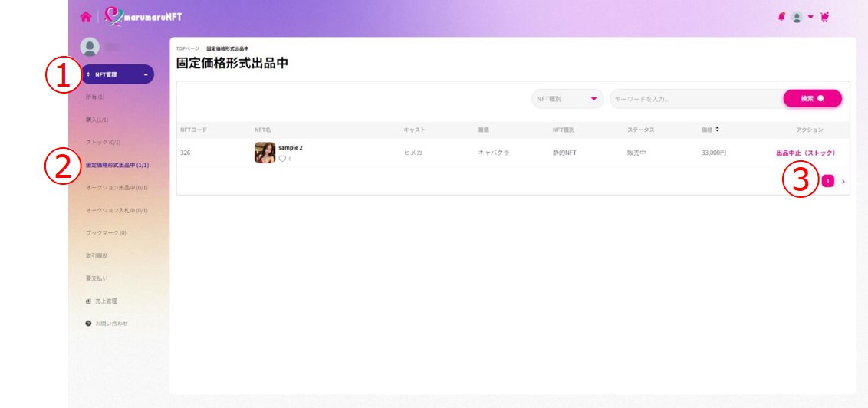
Task: Expand the account menu arrow in header
Action: (810, 17)
